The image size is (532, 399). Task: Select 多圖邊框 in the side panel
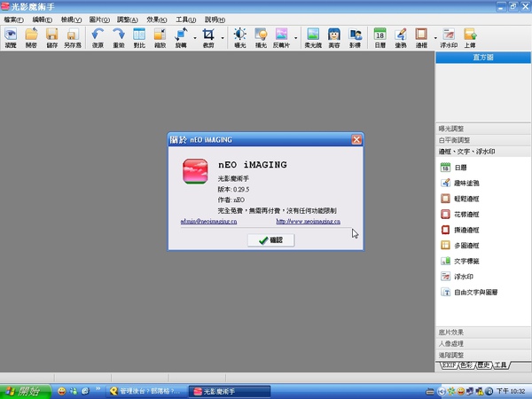pos(459,246)
